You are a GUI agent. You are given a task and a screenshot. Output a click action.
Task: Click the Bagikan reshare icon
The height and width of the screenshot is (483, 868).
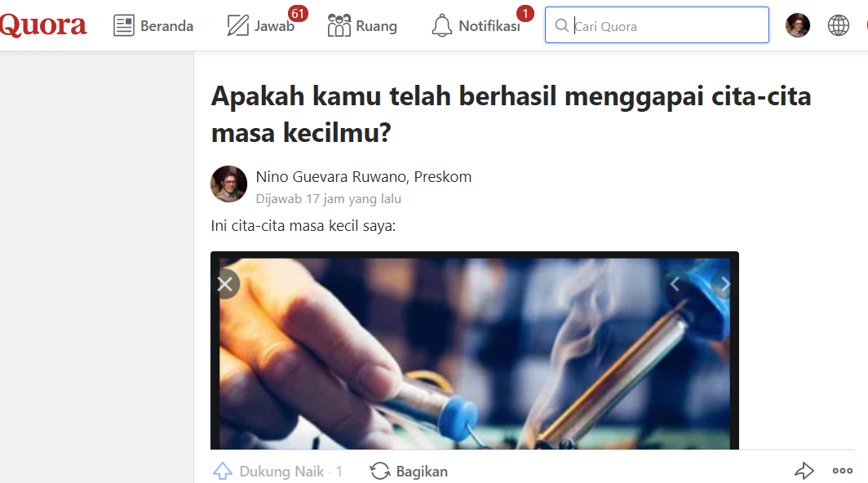tap(380, 471)
